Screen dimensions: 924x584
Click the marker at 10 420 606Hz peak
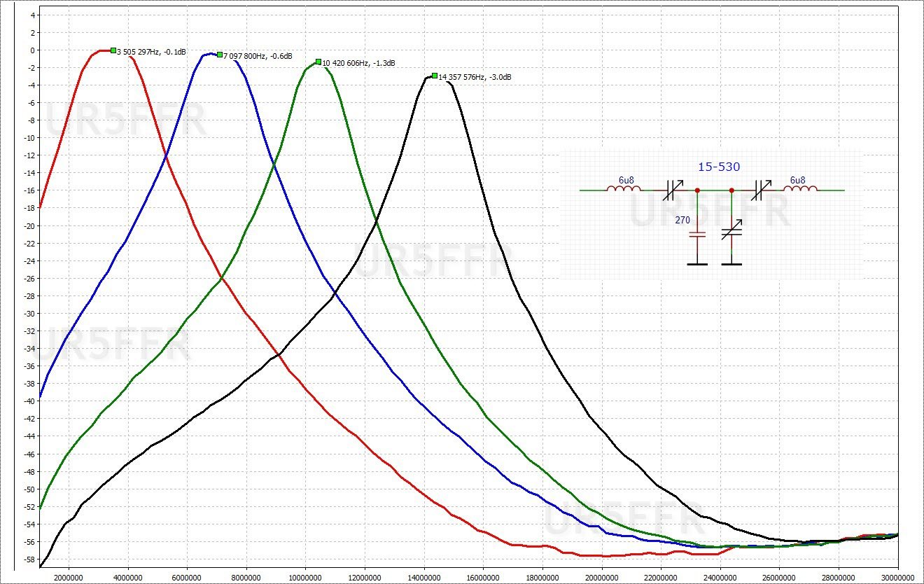pyautogui.click(x=318, y=62)
